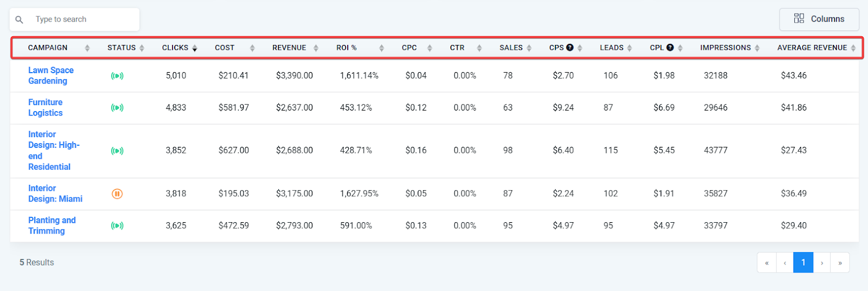
Task: Click the CPL help question mark icon
Action: (670, 48)
